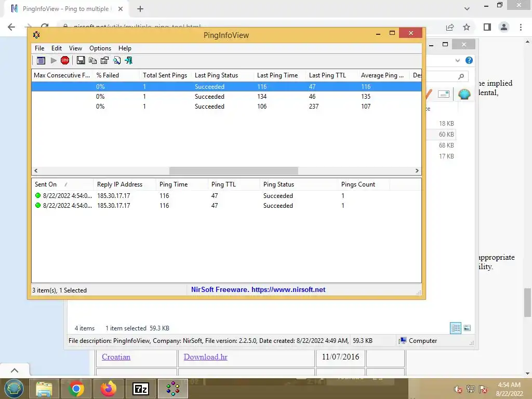Open Firefox from the taskbar
Image resolution: width=532 pixels, height=399 pixels.
click(x=109, y=389)
